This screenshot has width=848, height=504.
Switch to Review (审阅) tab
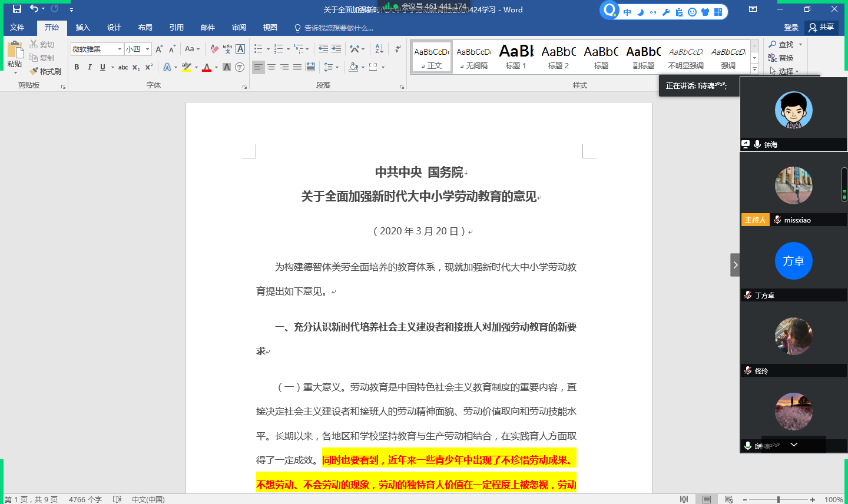[x=239, y=28]
